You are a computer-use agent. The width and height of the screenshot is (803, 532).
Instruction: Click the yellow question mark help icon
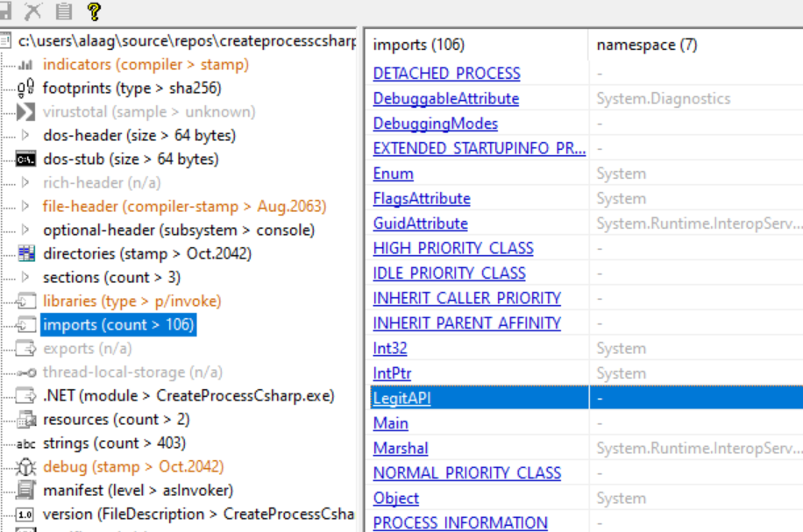pos(94,11)
